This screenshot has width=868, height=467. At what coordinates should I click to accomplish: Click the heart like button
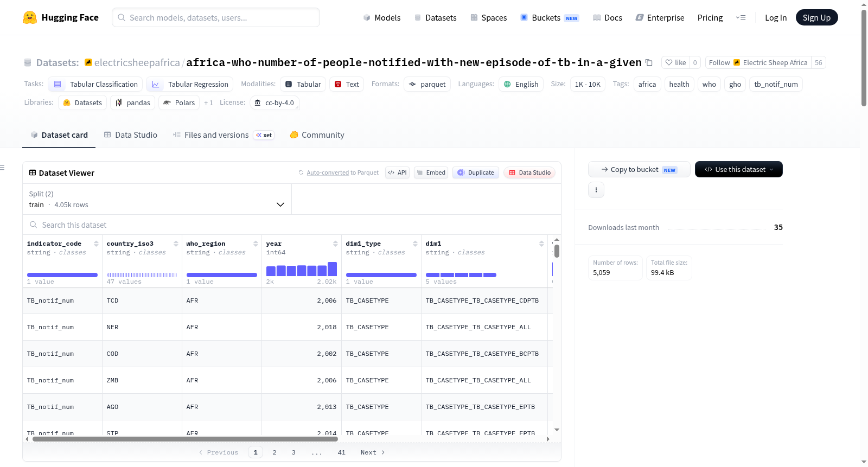tap(675, 62)
